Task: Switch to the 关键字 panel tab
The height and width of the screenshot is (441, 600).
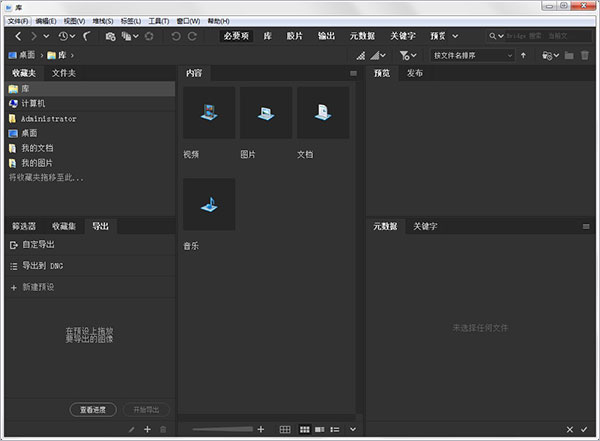Action: click(x=426, y=226)
